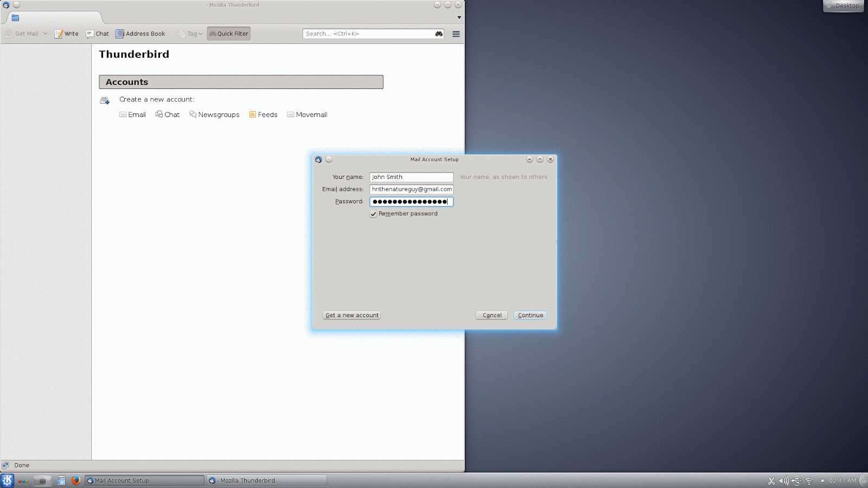Open the clipboard scissors tray icon
The height and width of the screenshot is (488, 868).
(x=771, y=481)
